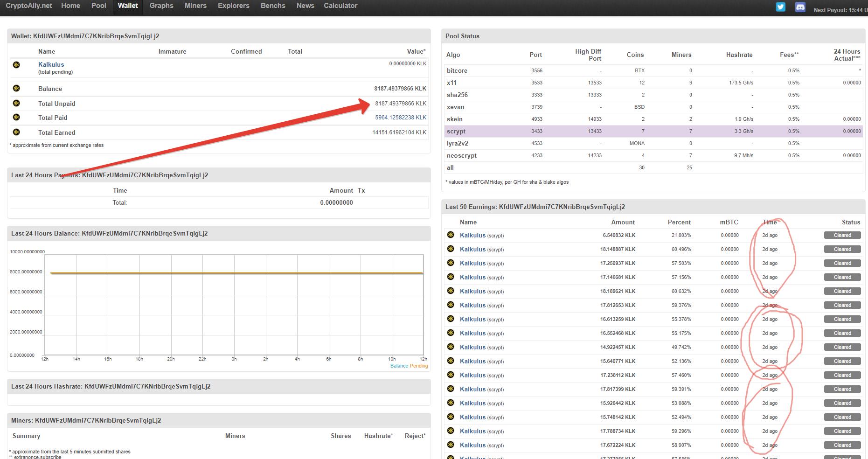Viewport: 868px width, 459px height.
Task: Select the lyra2v2 algo row
Action: [x=654, y=143]
